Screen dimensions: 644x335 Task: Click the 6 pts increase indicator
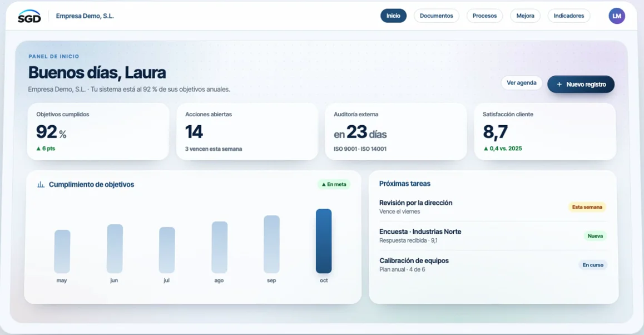pyautogui.click(x=46, y=149)
